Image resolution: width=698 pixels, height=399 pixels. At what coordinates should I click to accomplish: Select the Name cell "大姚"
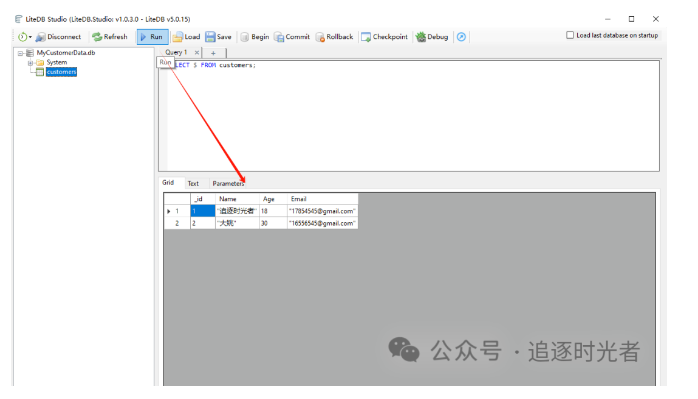[237, 223]
